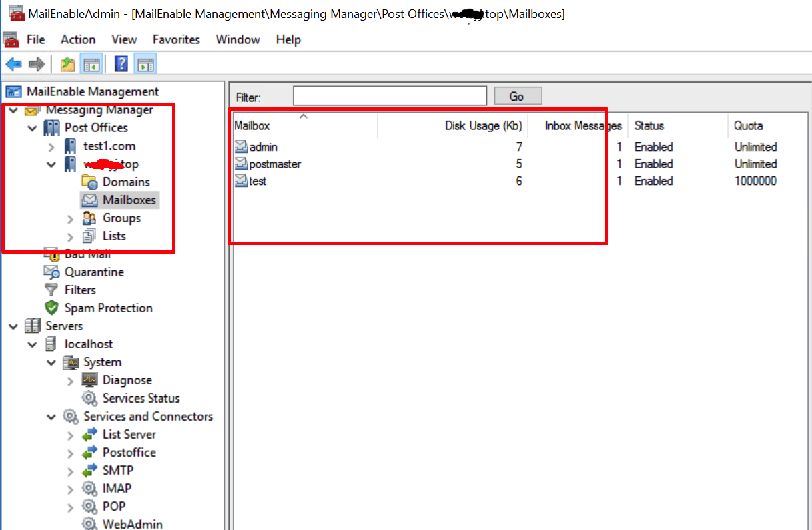Click the localhost server icon
The height and width of the screenshot is (530, 812).
[x=51, y=344]
